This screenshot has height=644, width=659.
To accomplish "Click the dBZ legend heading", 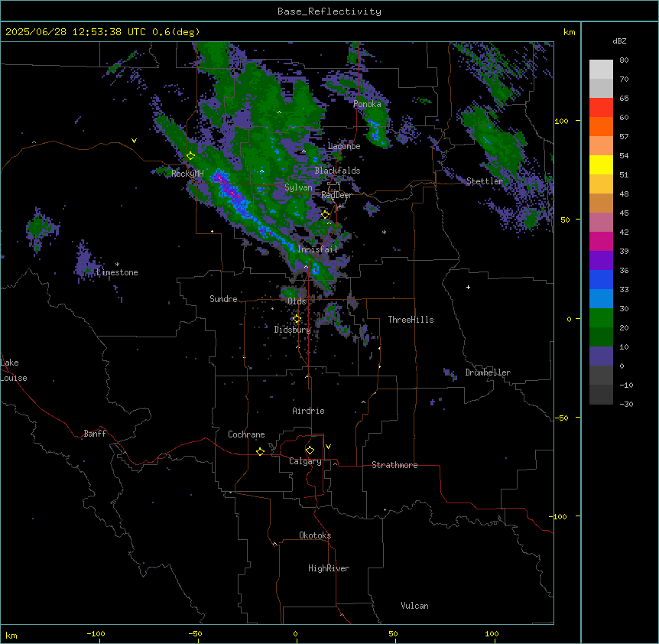I will 619,41.
